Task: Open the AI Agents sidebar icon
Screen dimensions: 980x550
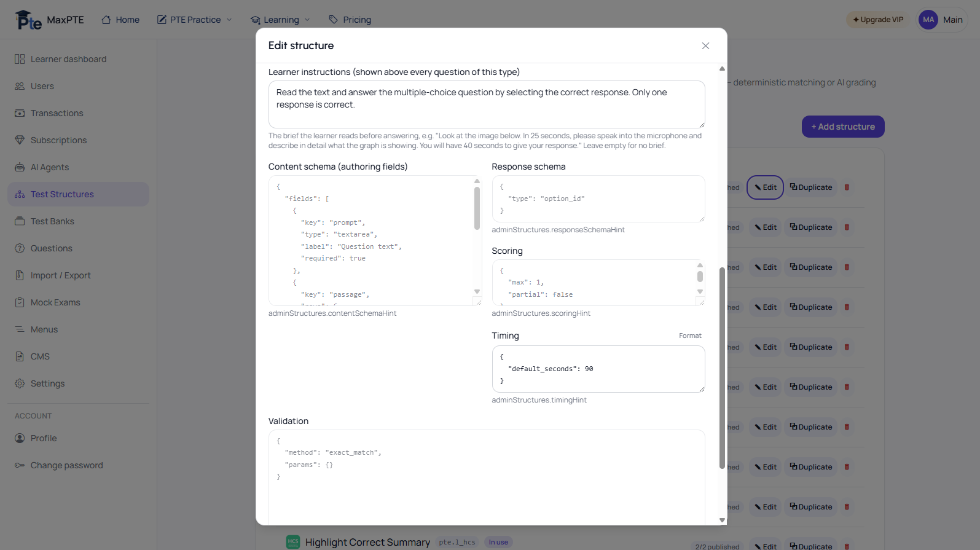Action: point(20,167)
